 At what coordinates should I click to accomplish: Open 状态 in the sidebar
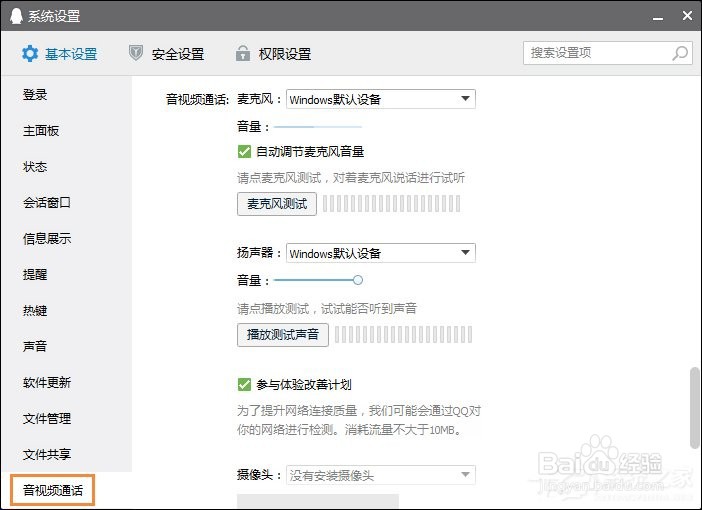(x=35, y=167)
